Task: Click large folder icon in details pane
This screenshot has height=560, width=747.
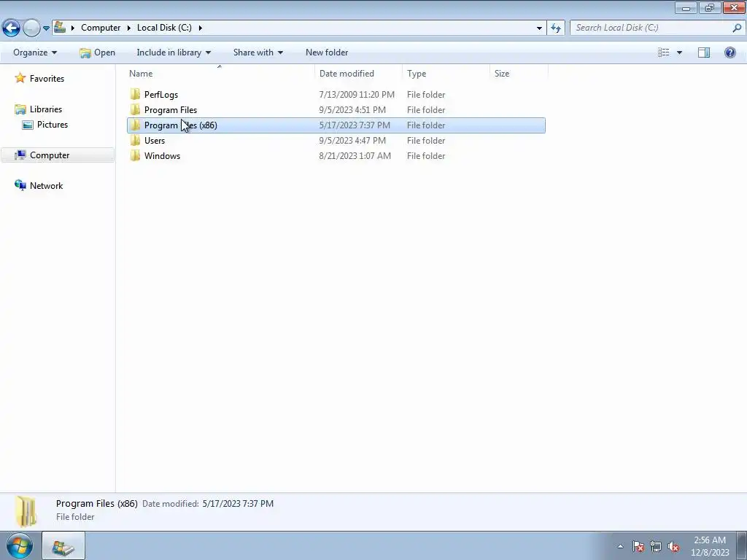Action: click(26, 511)
